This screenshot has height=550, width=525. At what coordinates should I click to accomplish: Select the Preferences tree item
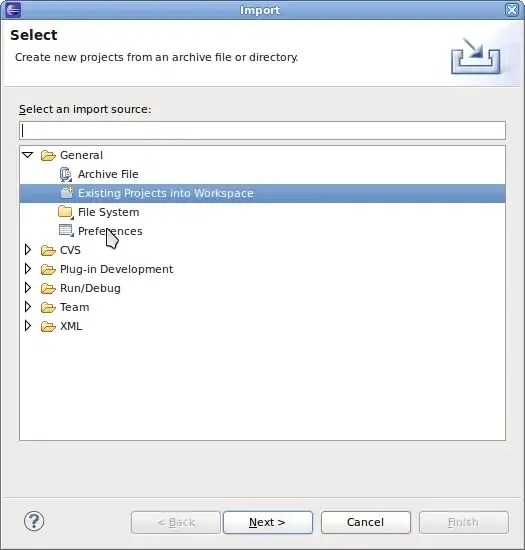pos(110,231)
